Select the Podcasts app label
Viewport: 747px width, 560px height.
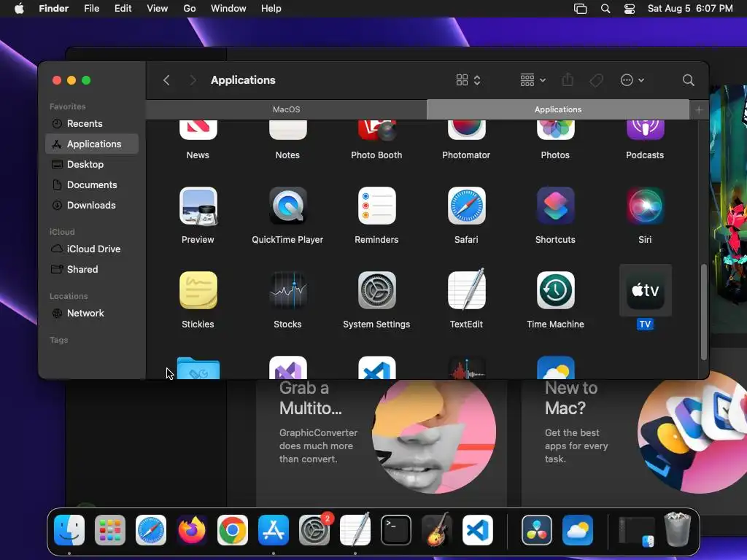coord(645,155)
